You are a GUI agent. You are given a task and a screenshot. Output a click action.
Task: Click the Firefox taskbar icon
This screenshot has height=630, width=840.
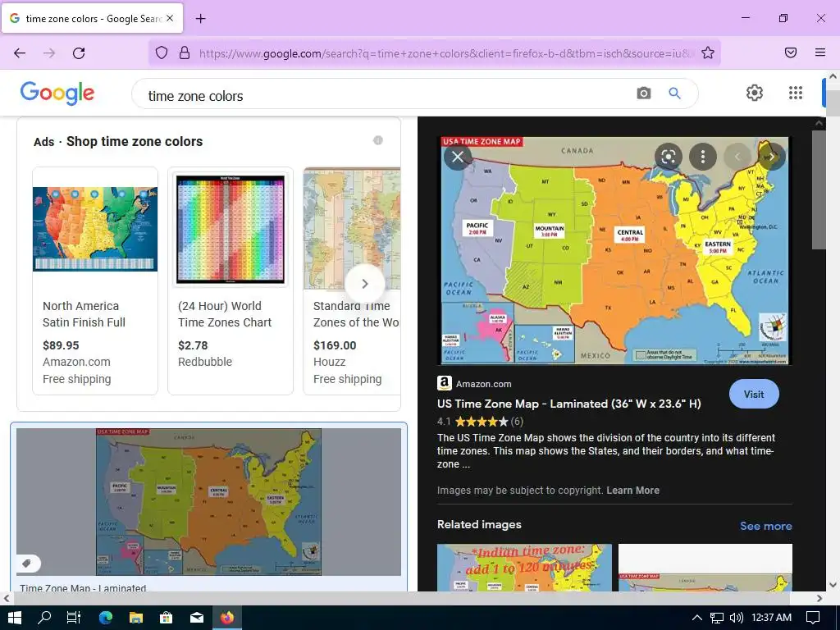tap(227, 617)
